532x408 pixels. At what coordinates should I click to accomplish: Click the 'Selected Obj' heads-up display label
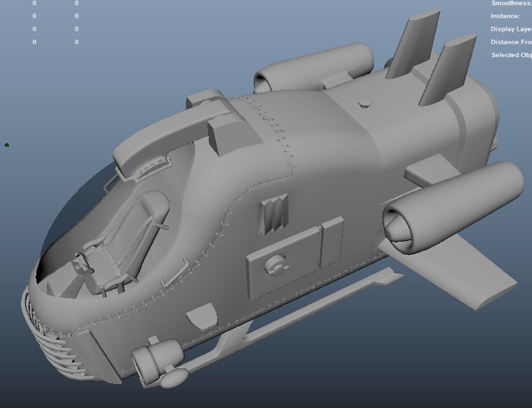click(x=512, y=55)
